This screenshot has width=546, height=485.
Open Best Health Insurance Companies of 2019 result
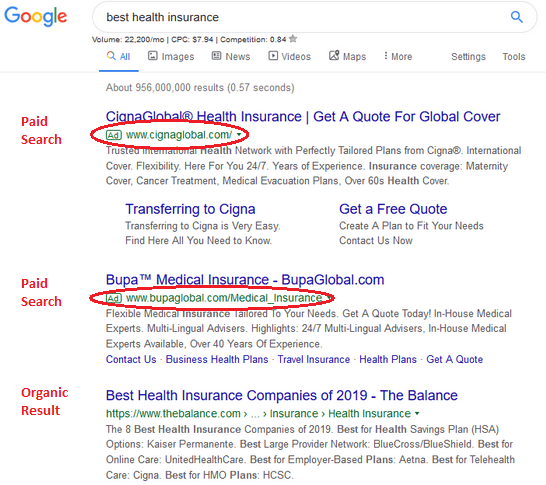282,395
